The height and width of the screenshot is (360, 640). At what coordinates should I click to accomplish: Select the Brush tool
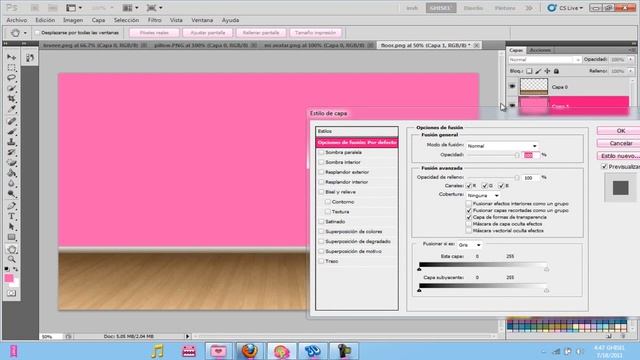[x=11, y=132]
